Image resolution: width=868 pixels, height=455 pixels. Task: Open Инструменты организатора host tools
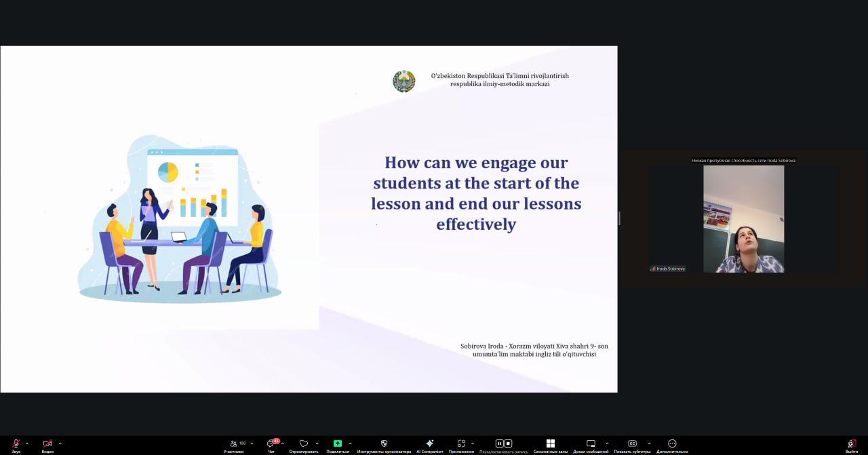pos(384,443)
